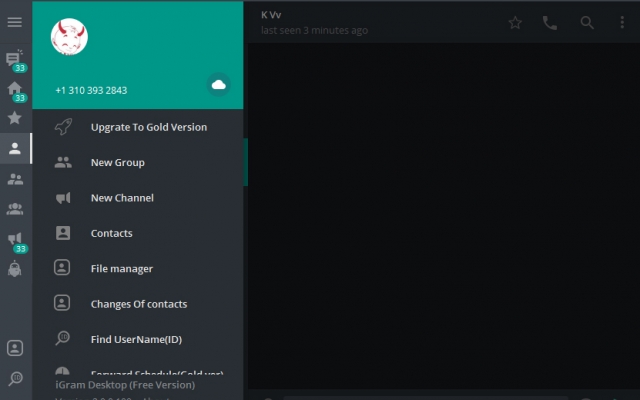This screenshot has width=640, height=400.
Task: Search within the K Vv conversation
Action: coord(587,22)
